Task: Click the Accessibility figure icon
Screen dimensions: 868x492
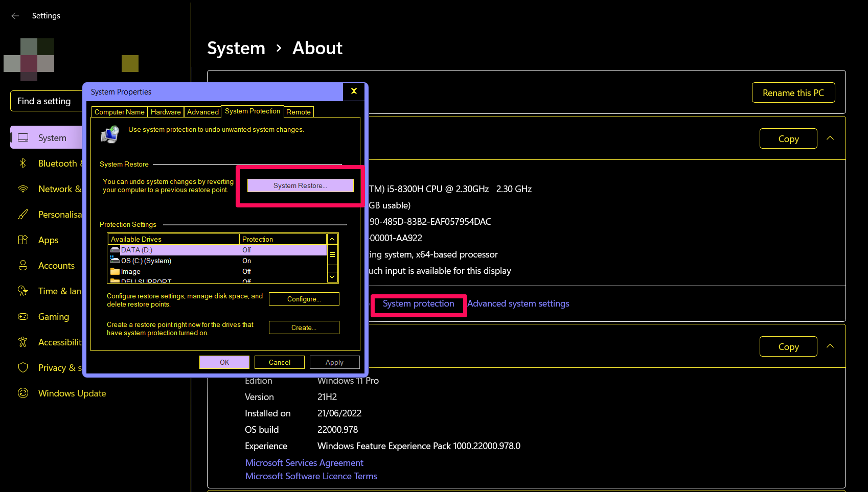Action: (23, 342)
